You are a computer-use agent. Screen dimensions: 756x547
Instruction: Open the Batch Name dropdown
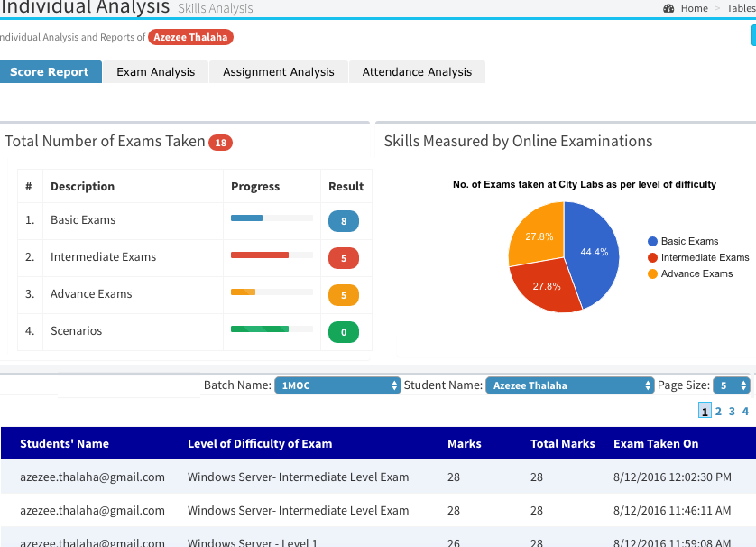click(x=337, y=385)
